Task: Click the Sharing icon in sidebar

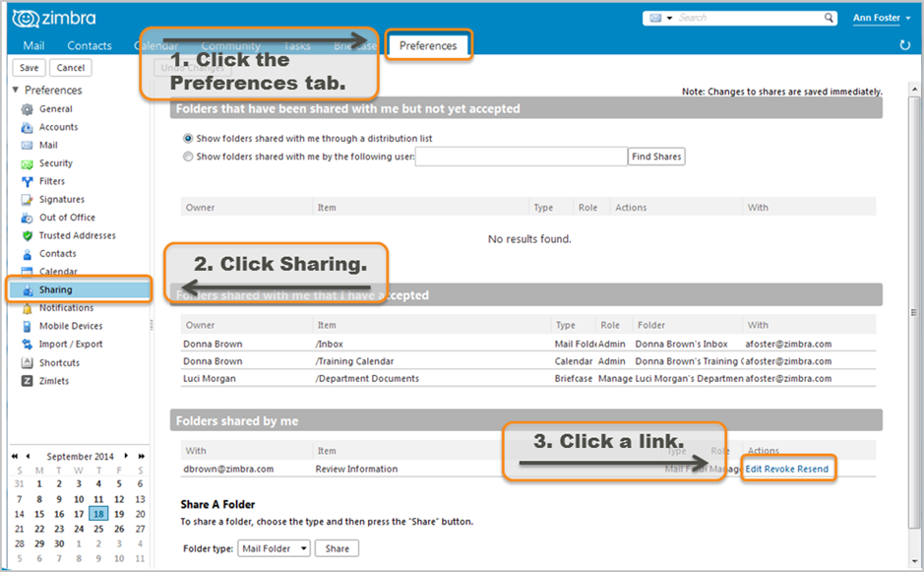Action: click(28, 290)
